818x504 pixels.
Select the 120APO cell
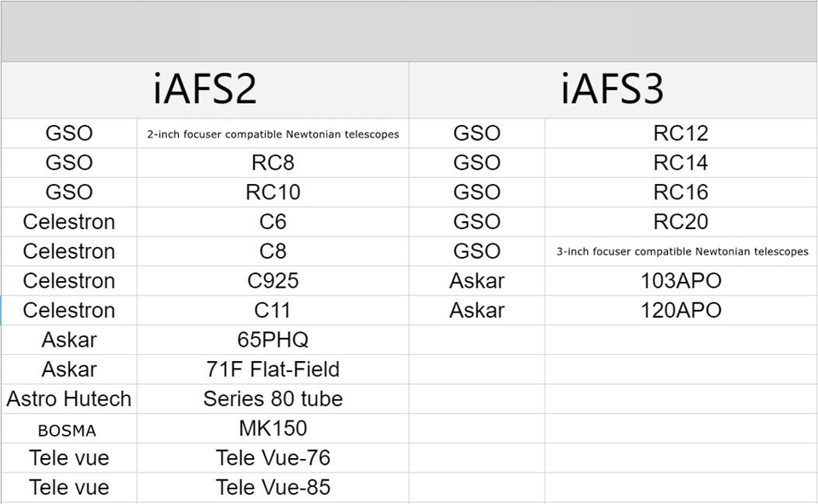pos(681,310)
